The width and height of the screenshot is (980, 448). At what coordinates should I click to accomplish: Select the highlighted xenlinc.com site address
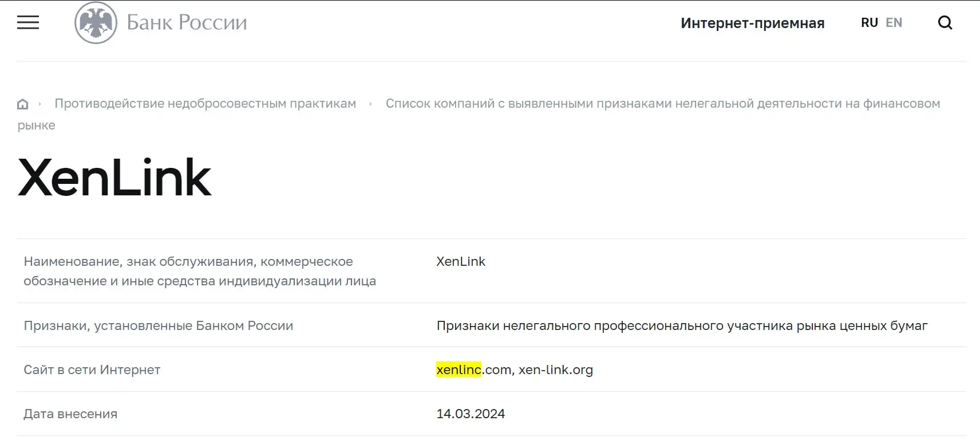pos(458,370)
